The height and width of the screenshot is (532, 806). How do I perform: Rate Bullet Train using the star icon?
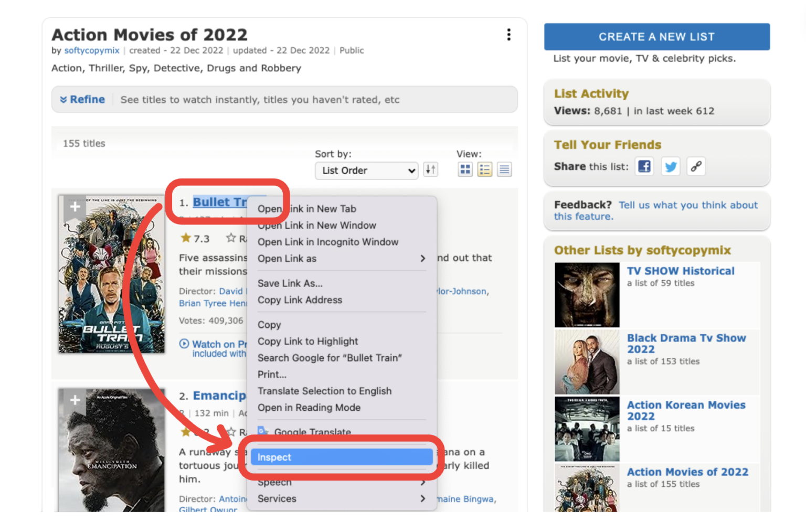click(231, 238)
